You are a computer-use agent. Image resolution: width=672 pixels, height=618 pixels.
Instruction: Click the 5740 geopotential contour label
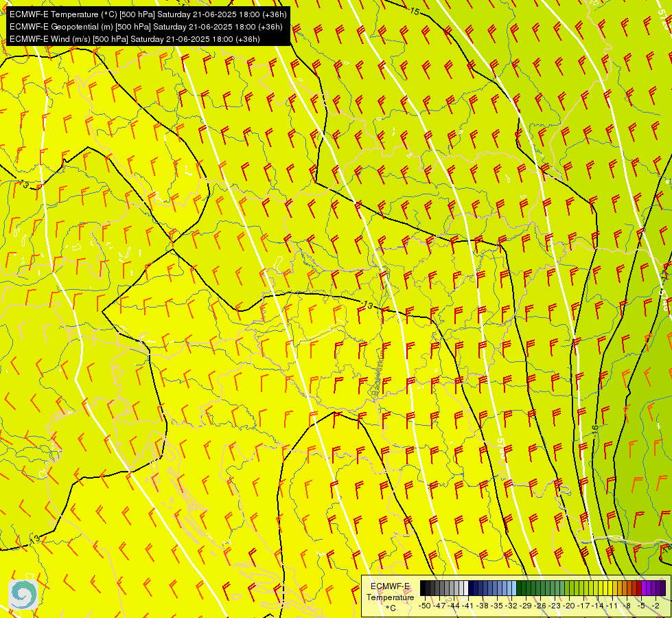coord(664,300)
